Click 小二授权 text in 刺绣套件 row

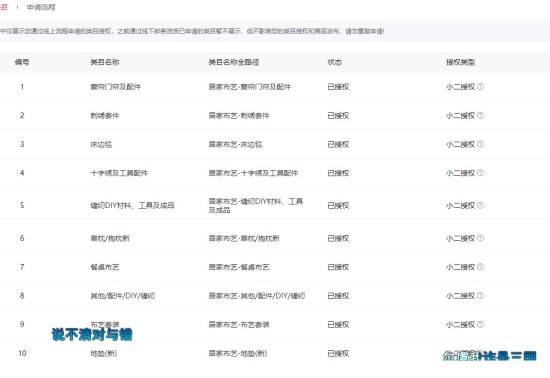point(461,115)
